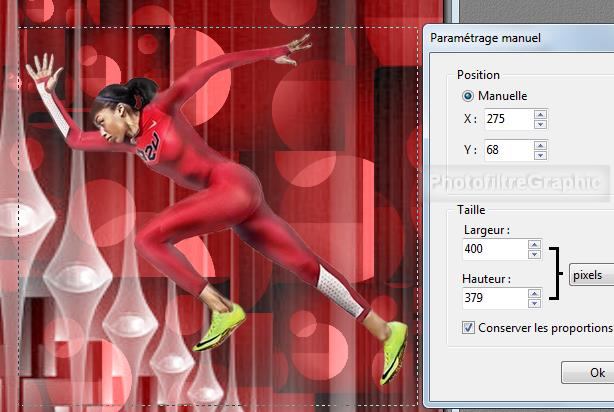Decrease Y position with down arrow
614x412 pixels.
click(540, 155)
